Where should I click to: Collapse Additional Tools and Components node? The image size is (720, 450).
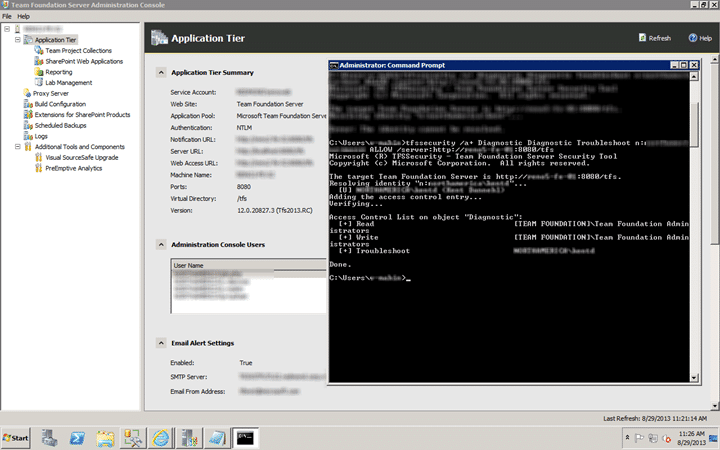(x=17, y=147)
